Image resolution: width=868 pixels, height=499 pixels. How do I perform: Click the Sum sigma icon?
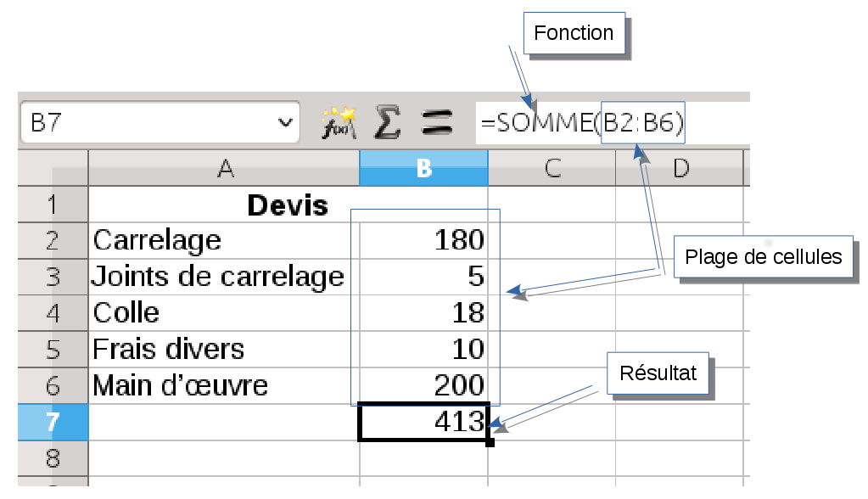click(387, 124)
